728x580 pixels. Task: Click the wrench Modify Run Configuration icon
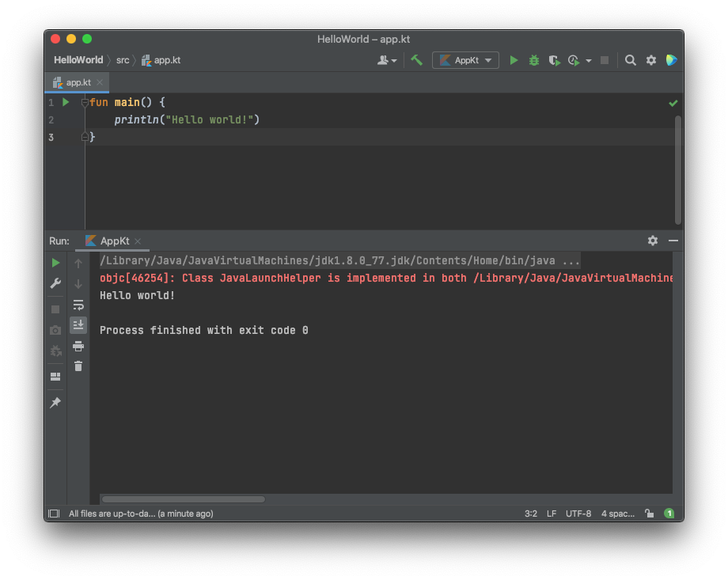point(55,283)
